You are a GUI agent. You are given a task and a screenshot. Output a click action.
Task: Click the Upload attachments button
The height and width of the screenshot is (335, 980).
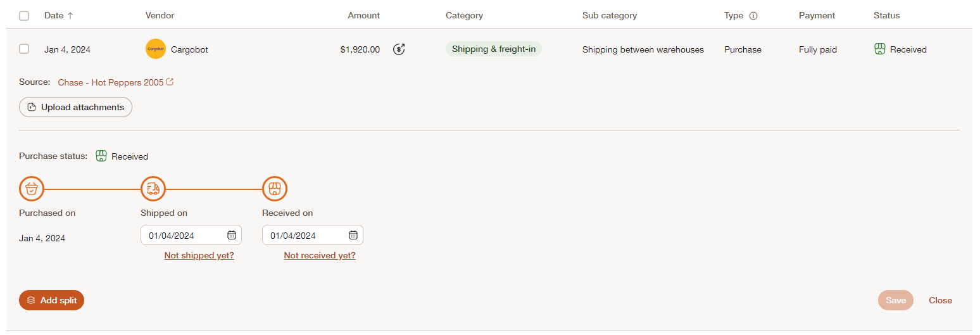[75, 107]
